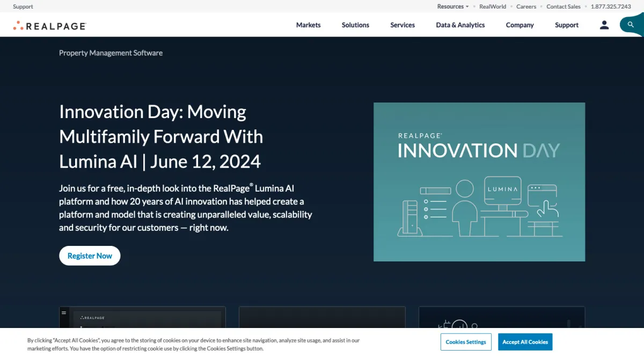Viewport: 644px width, 357px height.
Task: Open Cookies Settings
Action: 466,342
